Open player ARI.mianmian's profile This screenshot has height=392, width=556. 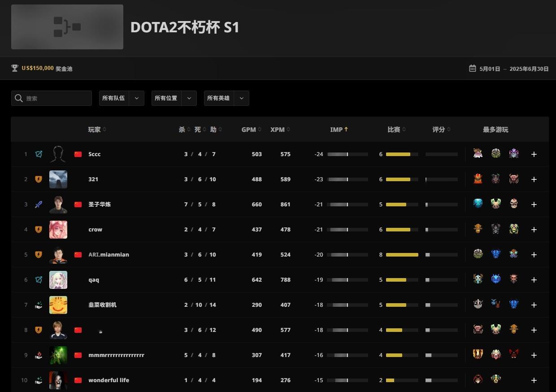[x=109, y=254]
